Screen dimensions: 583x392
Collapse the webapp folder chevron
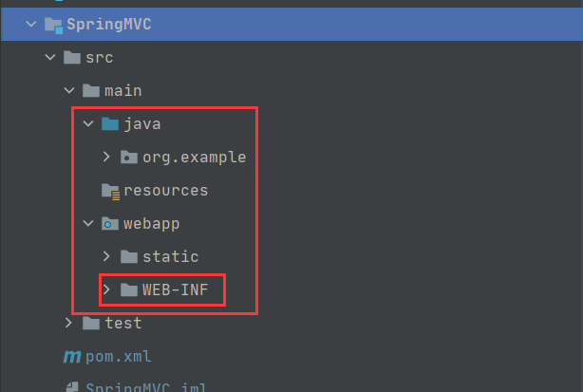[88, 223]
